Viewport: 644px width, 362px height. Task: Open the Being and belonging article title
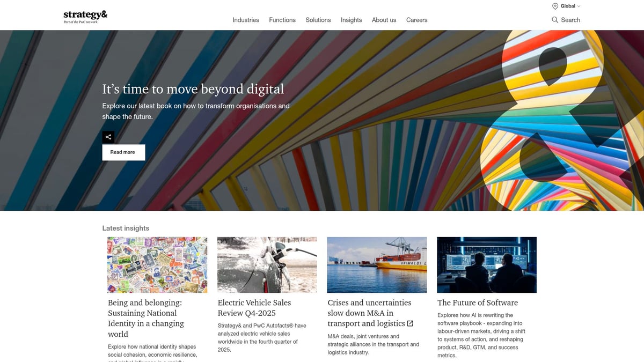[x=146, y=318]
